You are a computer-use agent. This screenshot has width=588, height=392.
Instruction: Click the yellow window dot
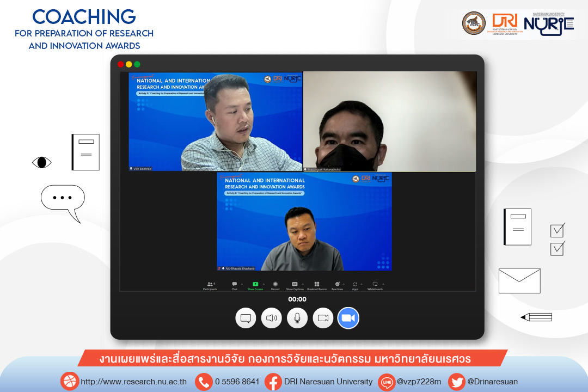tap(128, 64)
